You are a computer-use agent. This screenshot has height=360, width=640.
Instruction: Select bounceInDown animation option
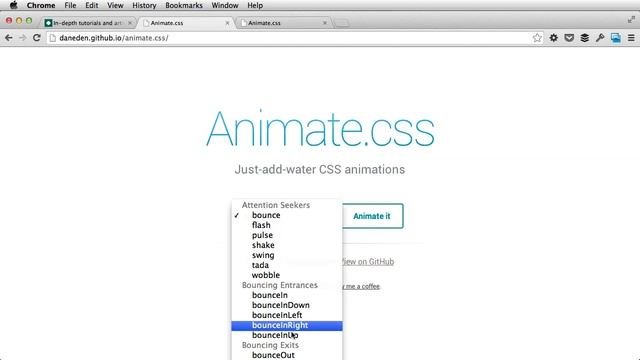tap(287, 305)
